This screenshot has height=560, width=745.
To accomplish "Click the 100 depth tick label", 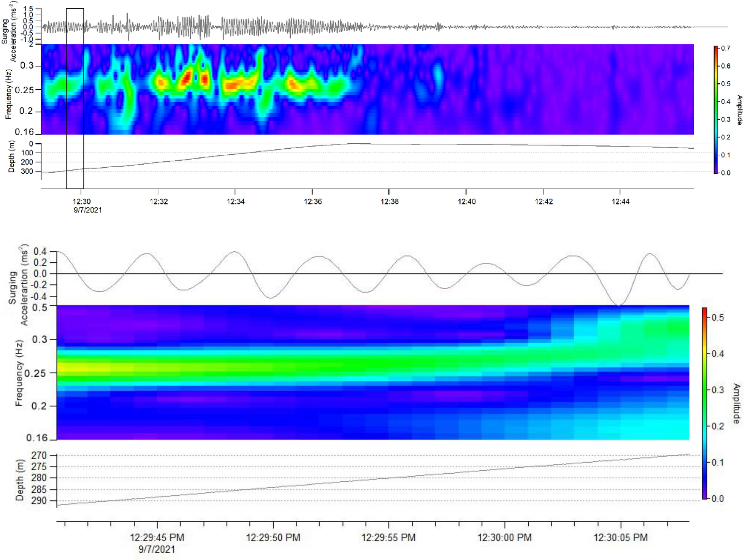I will [27, 153].
